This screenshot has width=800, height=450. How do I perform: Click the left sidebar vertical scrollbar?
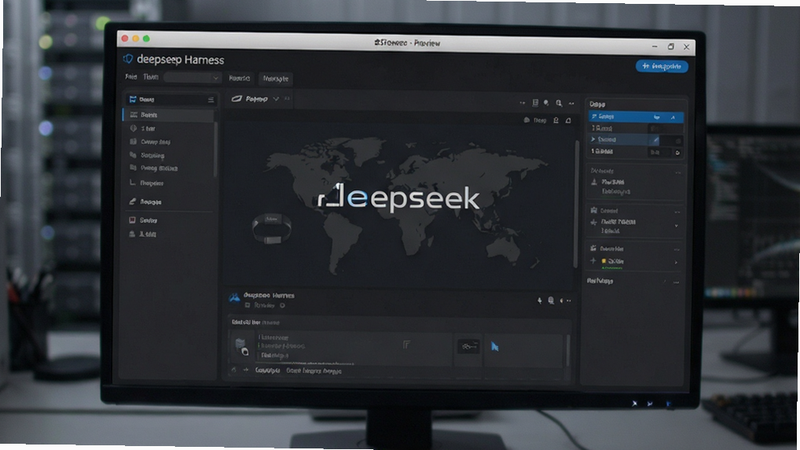pos(215,148)
